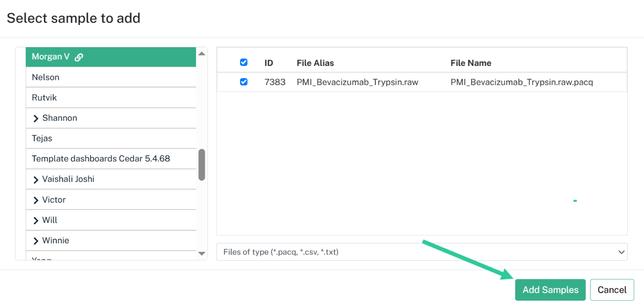This screenshot has width=644, height=308.
Task: Uncheck the checkbox for sample 7383
Action: tap(244, 82)
